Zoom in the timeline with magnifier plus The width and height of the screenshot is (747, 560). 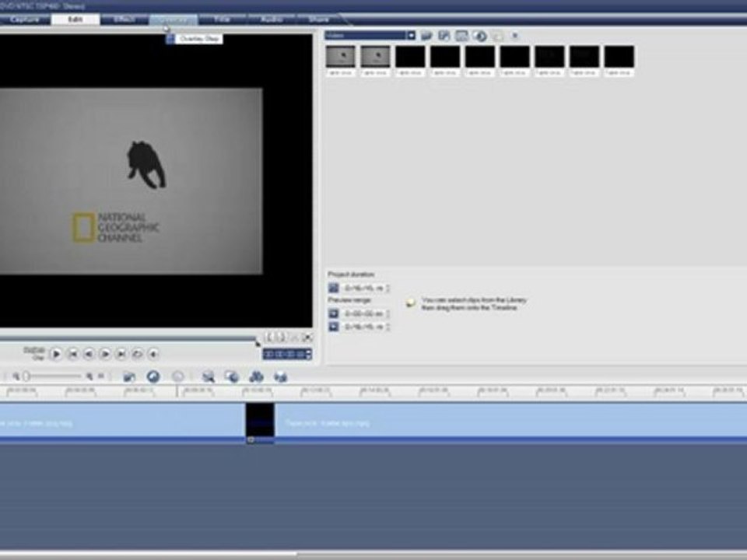pos(89,376)
